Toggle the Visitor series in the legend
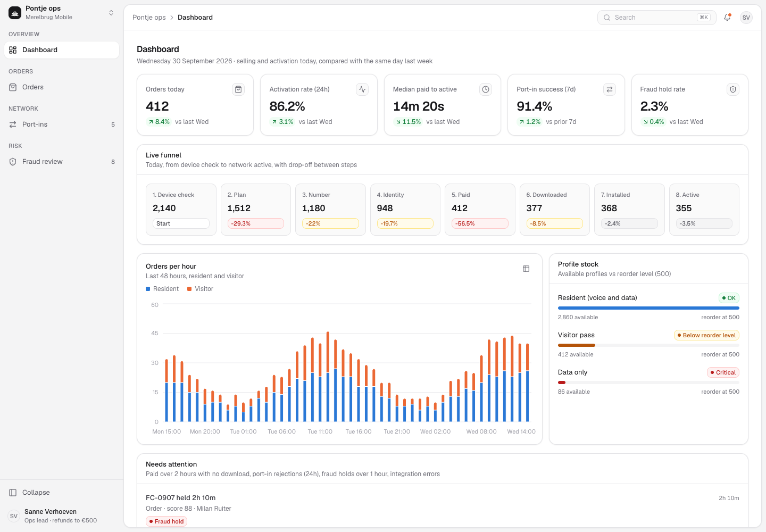The image size is (766, 532). pos(200,289)
